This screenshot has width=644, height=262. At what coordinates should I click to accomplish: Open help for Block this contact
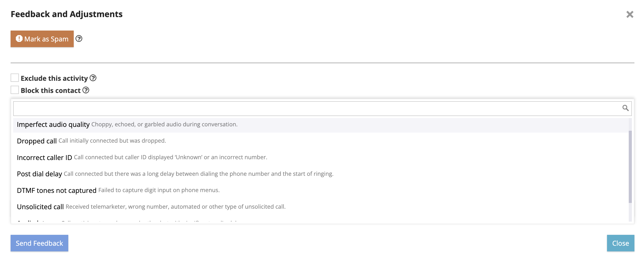(86, 90)
